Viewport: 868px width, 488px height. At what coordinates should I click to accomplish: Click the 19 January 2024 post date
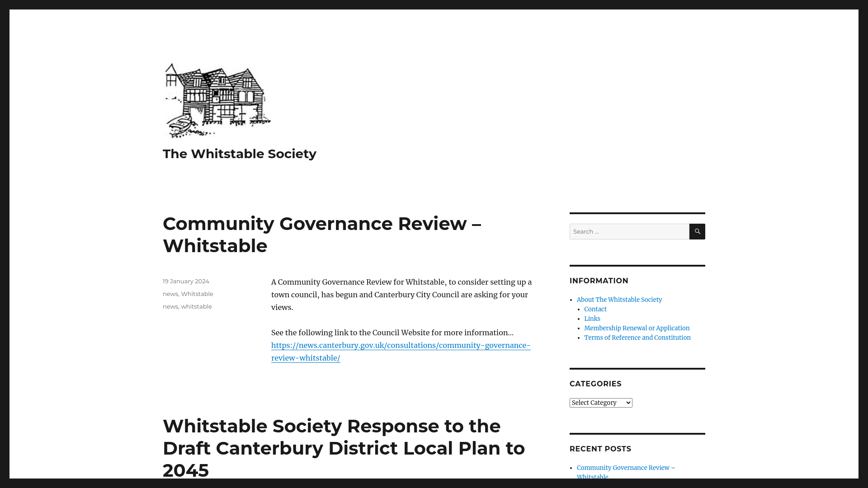186,281
